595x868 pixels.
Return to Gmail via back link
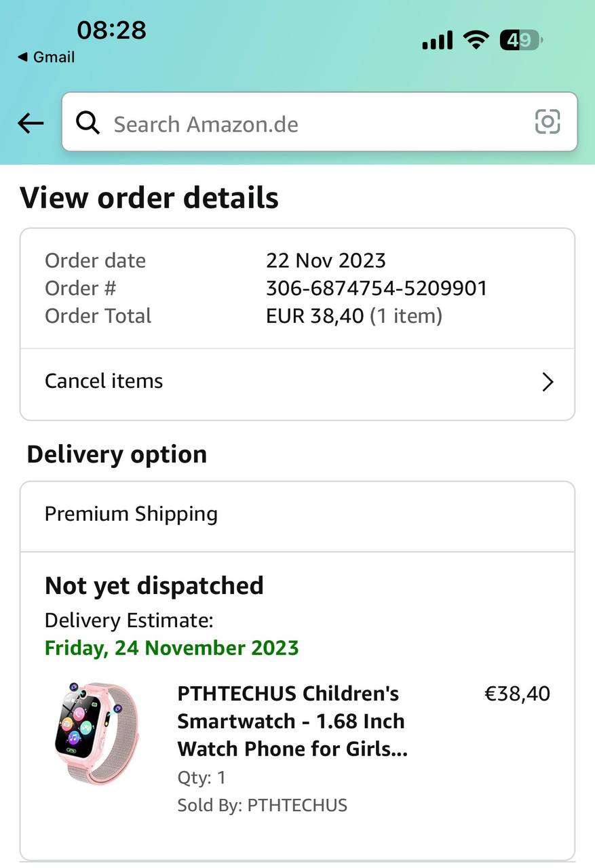[46, 57]
